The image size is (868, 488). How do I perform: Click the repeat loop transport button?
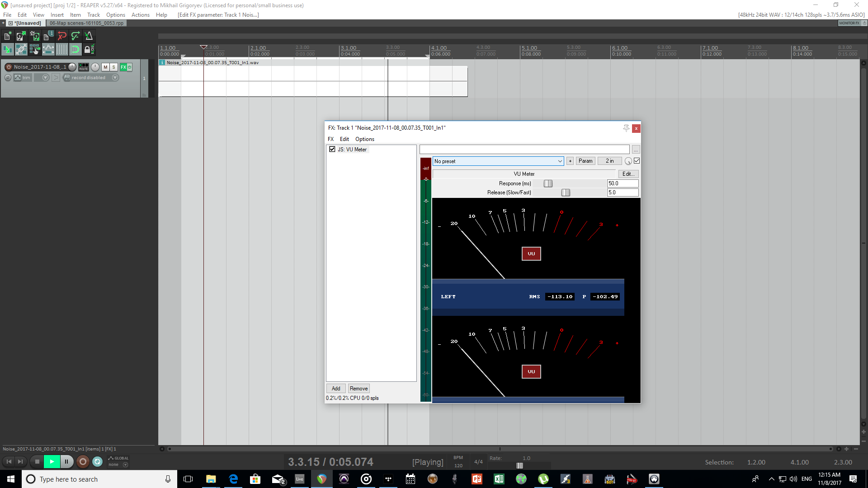point(97,461)
